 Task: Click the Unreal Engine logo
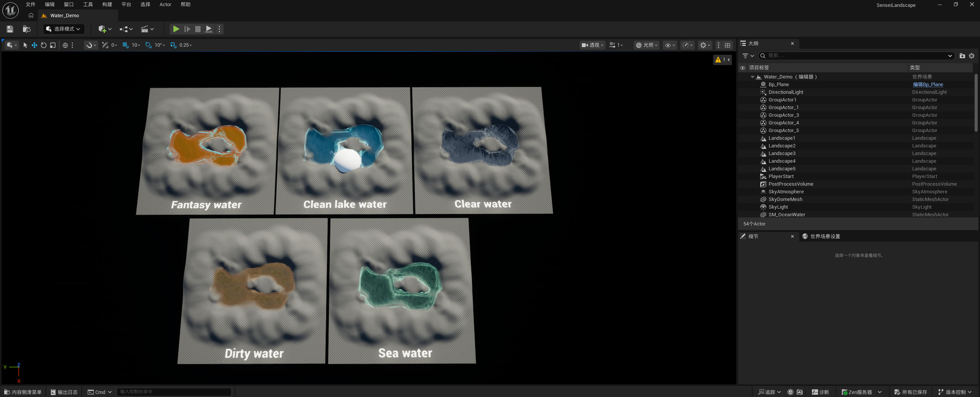click(10, 10)
